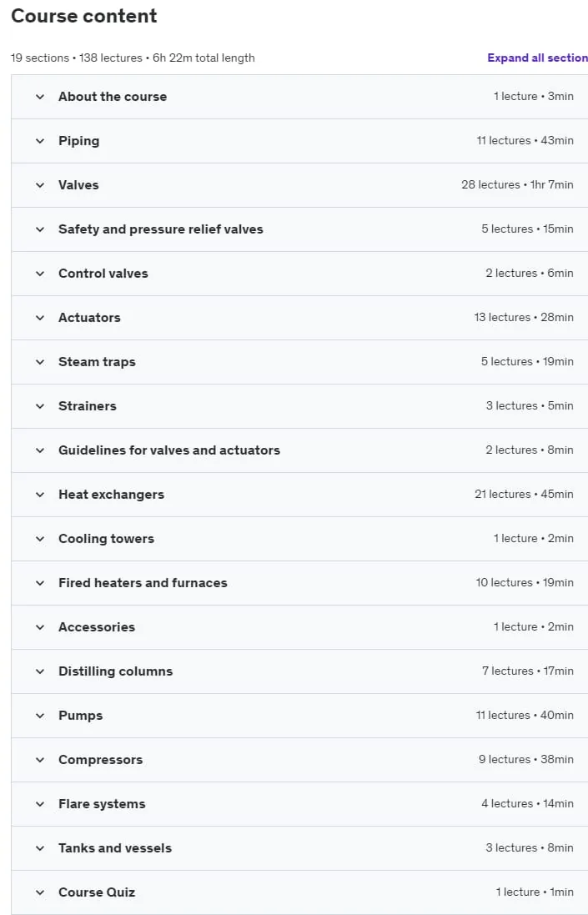Click the Heat exchangers chevron icon

[x=40, y=495]
